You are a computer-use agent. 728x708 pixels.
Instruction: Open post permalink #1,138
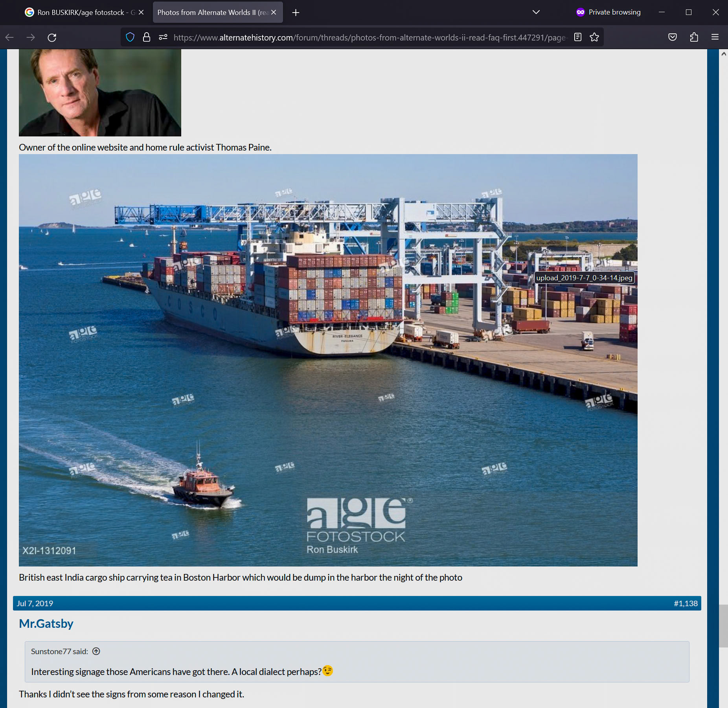686,603
